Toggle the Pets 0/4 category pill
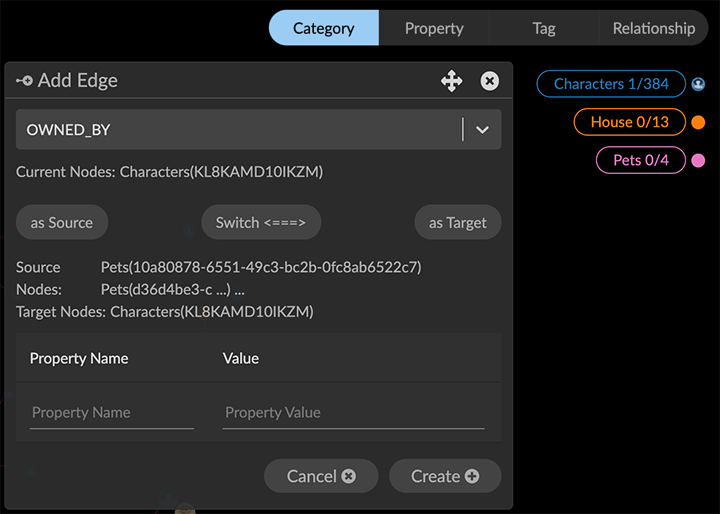This screenshot has width=720, height=514. point(641,160)
